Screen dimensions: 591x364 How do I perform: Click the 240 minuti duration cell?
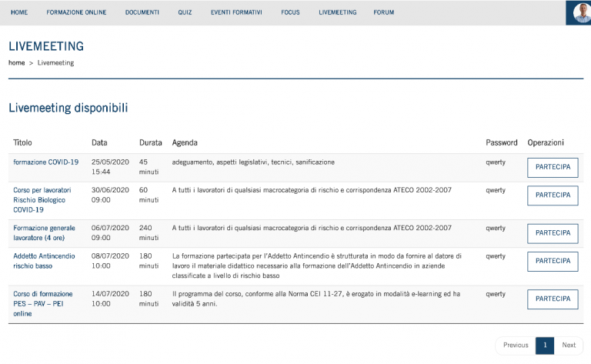149,233
